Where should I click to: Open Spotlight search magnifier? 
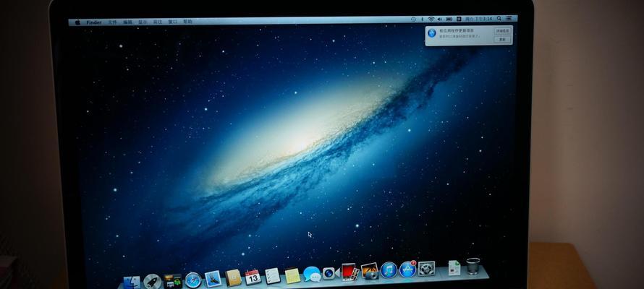(499, 19)
